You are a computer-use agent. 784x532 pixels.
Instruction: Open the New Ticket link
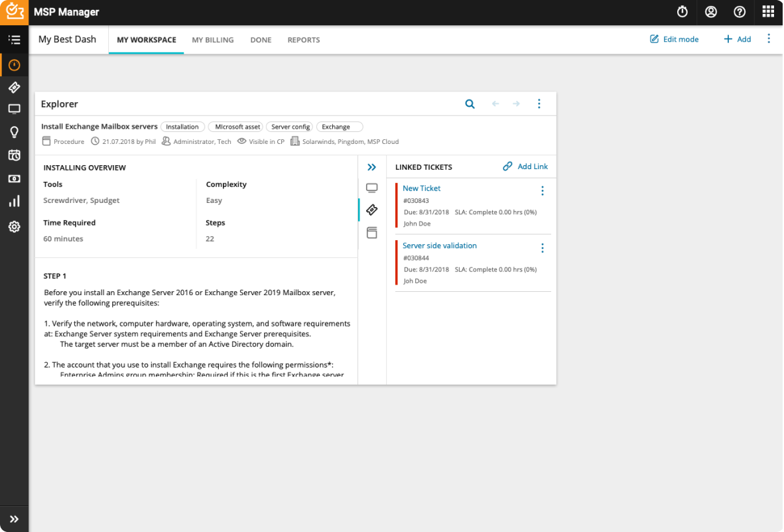pos(421,188)
